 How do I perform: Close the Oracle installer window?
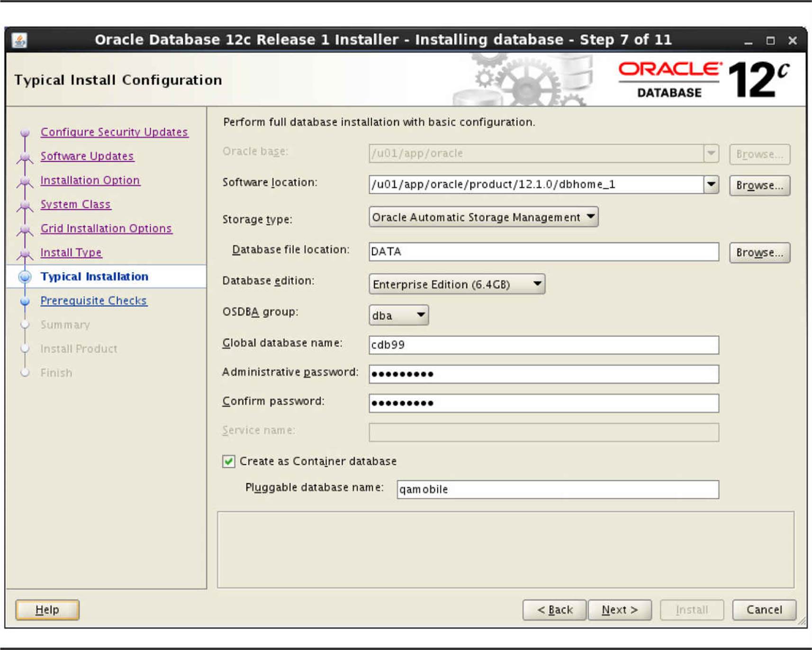(x=793, y=41)
